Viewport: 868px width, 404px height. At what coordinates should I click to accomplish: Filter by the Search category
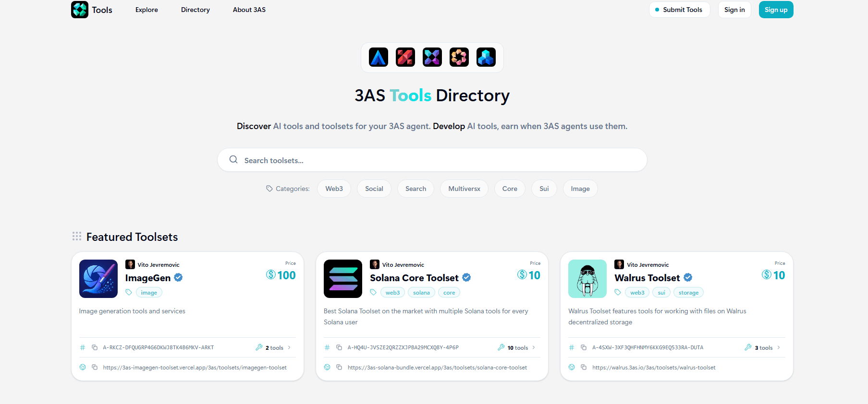pos(416,189)
